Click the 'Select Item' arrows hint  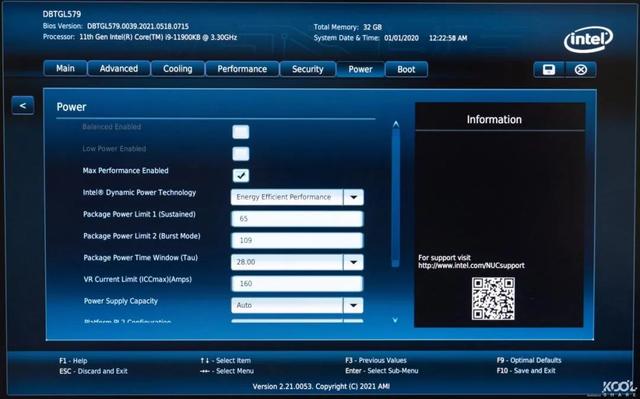225,361
